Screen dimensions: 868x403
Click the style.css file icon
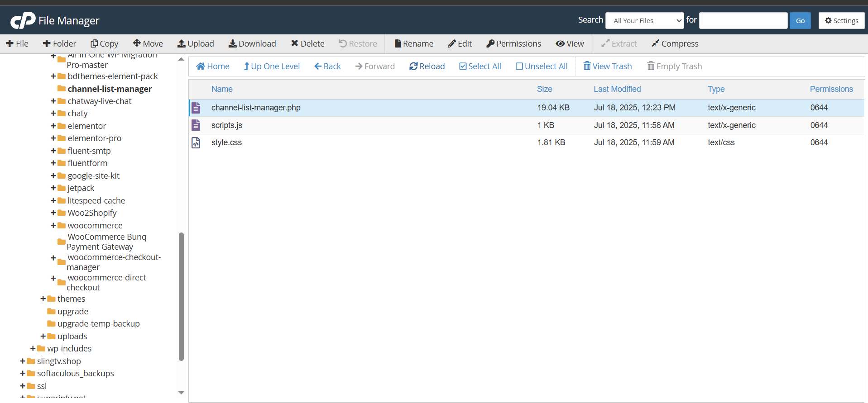[x=196, y=143]
